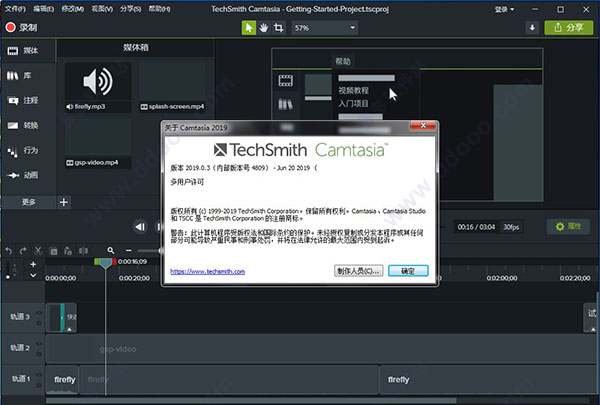The width and height of the screenshot is (600, 405).
Task: Click the 媒体箱 panel heading
Action: 135,47
